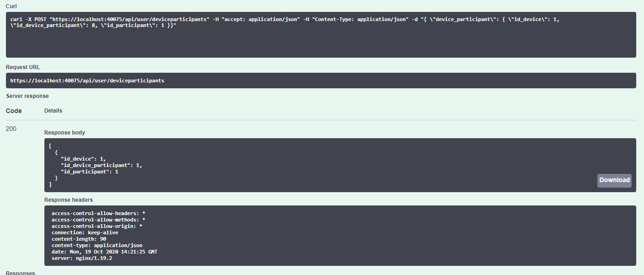Click the Request URL section label
This screenshot has width=644, height=275.
point(22,67)
